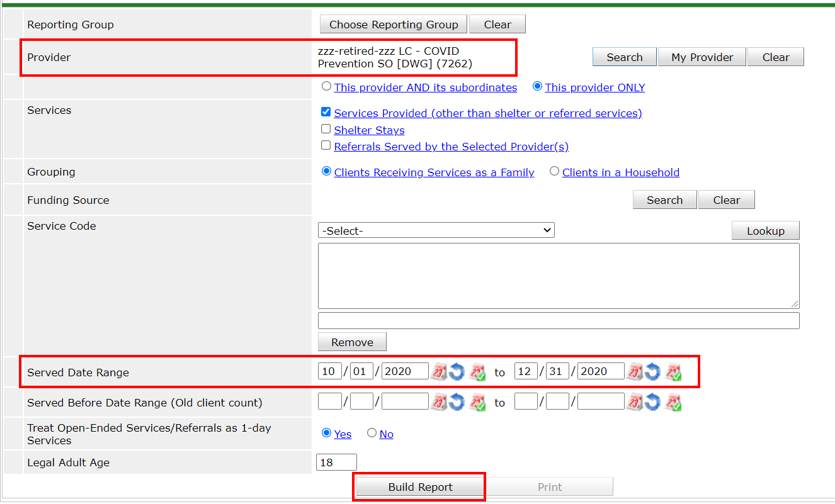
Task: Reset the Served Date Range start date
Action: (457, 372)
